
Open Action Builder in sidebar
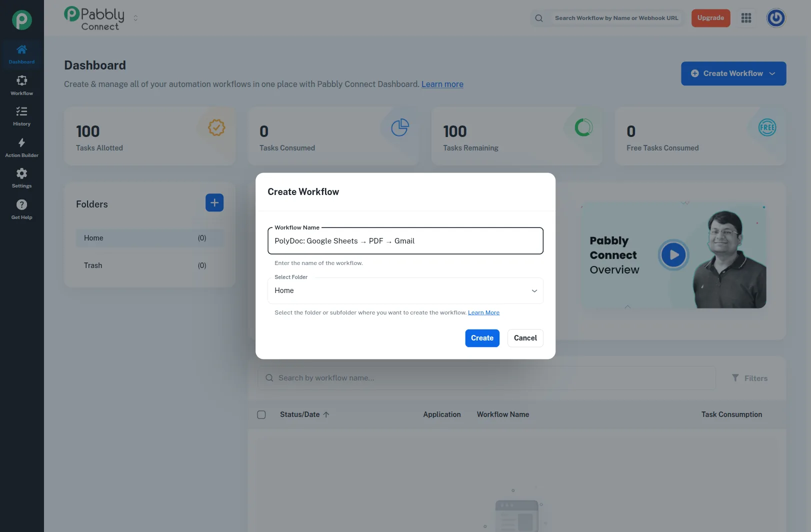21,147
